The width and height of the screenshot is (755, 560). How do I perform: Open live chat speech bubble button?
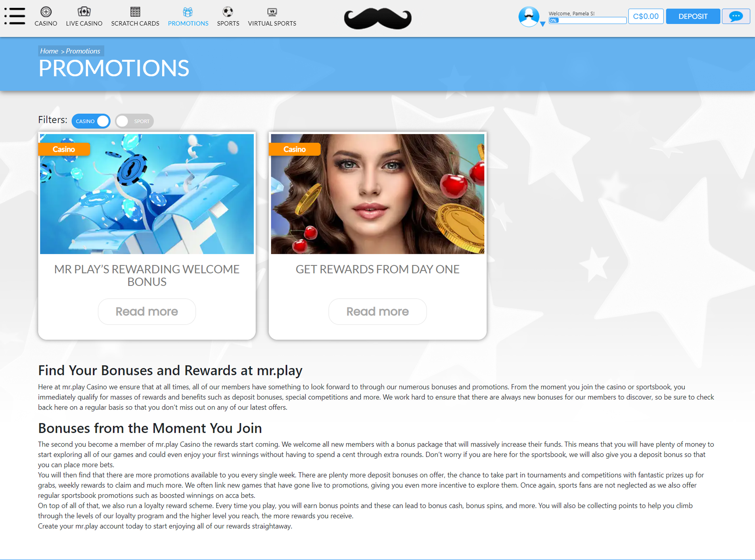pyautogui.click(x=736, y=16)
